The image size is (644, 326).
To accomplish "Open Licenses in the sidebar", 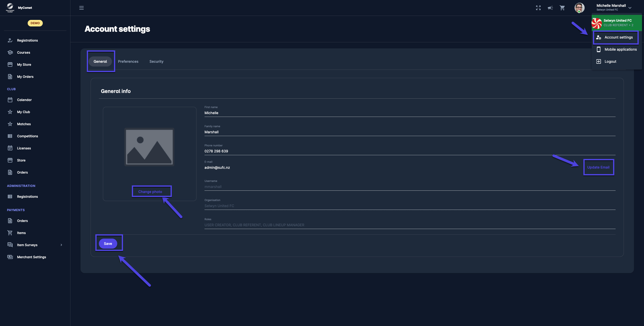I will 24,148.
